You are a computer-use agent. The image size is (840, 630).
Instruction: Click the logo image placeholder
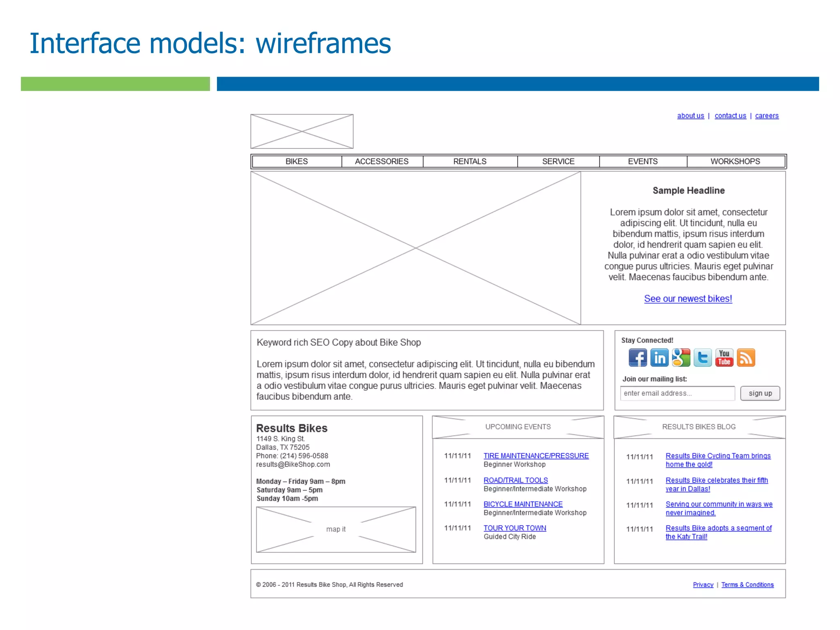302,131
